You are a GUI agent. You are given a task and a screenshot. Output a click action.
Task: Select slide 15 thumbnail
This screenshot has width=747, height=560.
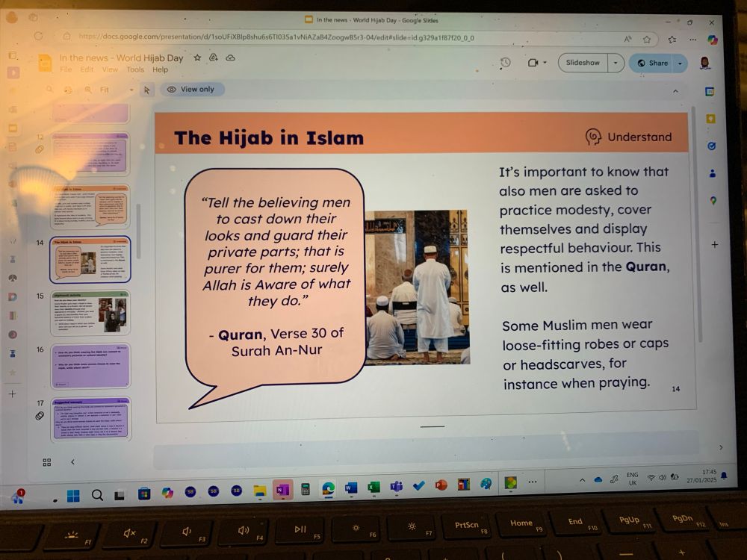pyautogui.click(x=90, y=313)
